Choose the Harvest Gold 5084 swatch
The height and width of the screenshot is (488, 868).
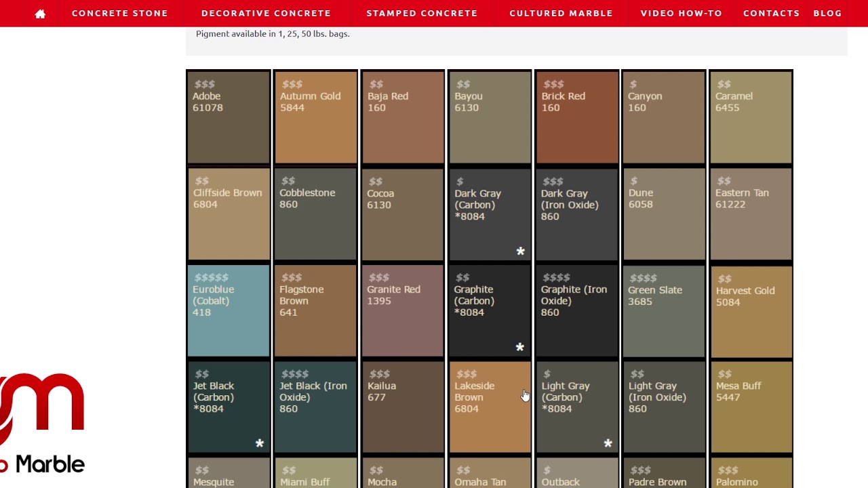(x=751, y=310)
